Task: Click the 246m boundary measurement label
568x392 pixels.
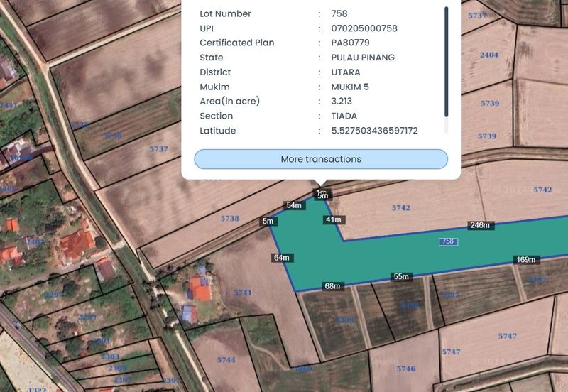Action: click(x=479, y=225)
